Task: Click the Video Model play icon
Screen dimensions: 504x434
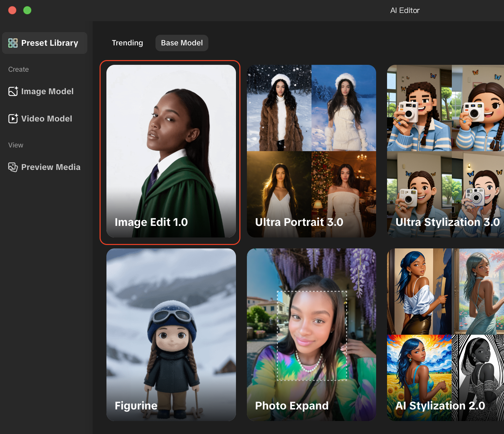Action: coord(13,119)
